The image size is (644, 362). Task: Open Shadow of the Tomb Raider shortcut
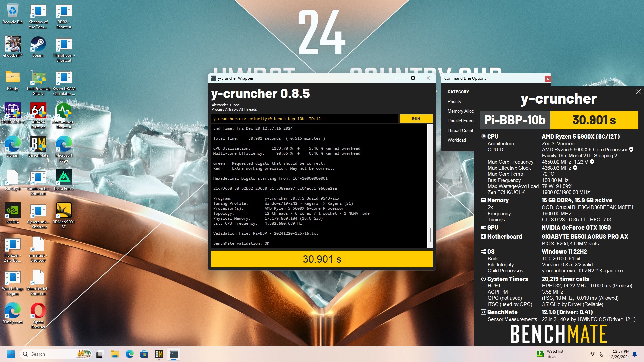38,16
